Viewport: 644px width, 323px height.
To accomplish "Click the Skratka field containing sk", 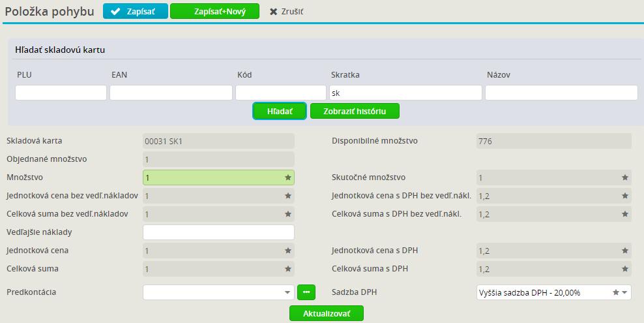I will pos(405,93).
